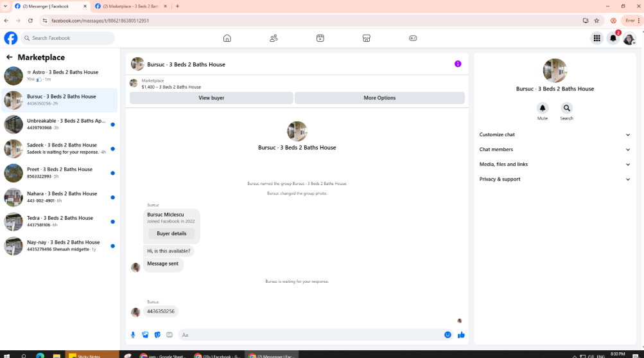Expand Chat members section
Screen dimensions: 644x358
tap(555, 150)
